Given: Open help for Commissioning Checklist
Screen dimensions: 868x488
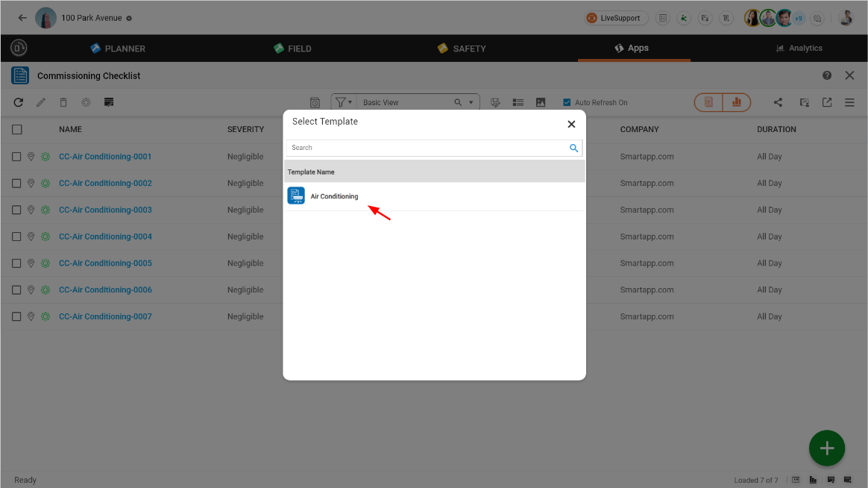Looking at the screenshot, I should click(826, 75).
